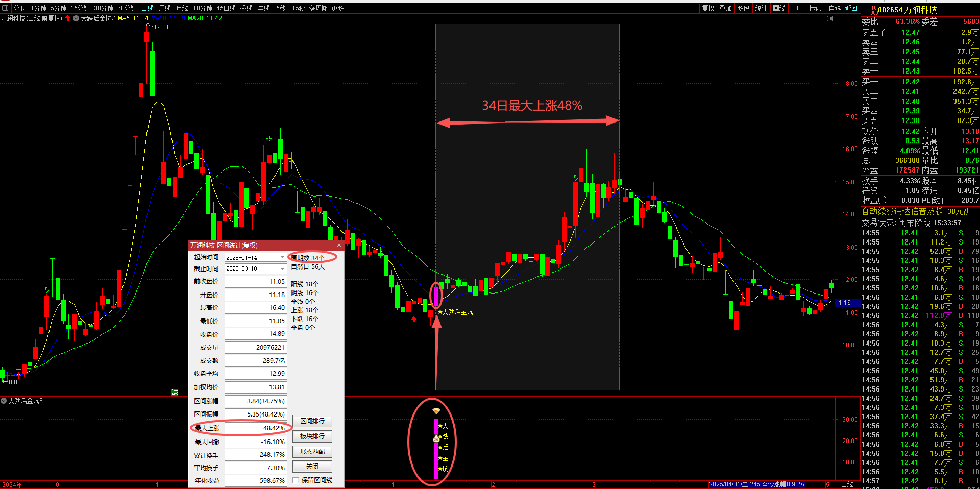The width and height of the screenshot is (980, 489).
Task: Click the MA5: 11.34 indicator label
Action: click(x=133, y=18)
